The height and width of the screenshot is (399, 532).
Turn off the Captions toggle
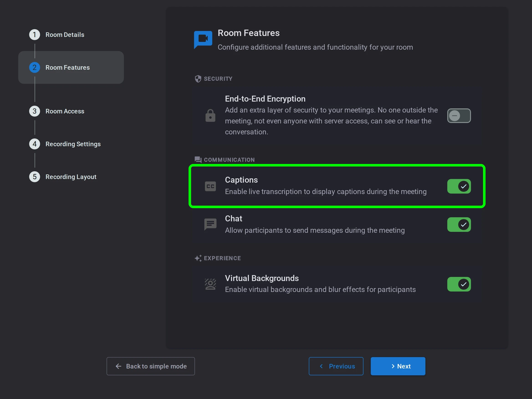459,186
